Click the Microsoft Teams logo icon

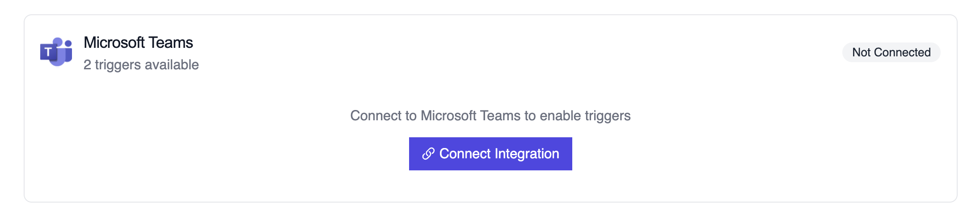pos(56,52)
